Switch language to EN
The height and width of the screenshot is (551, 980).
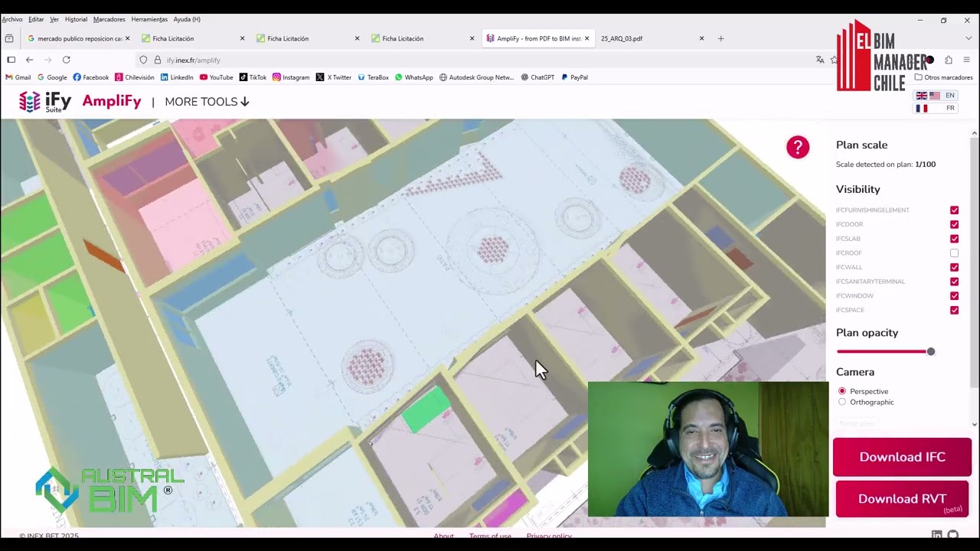coord(936,96)
